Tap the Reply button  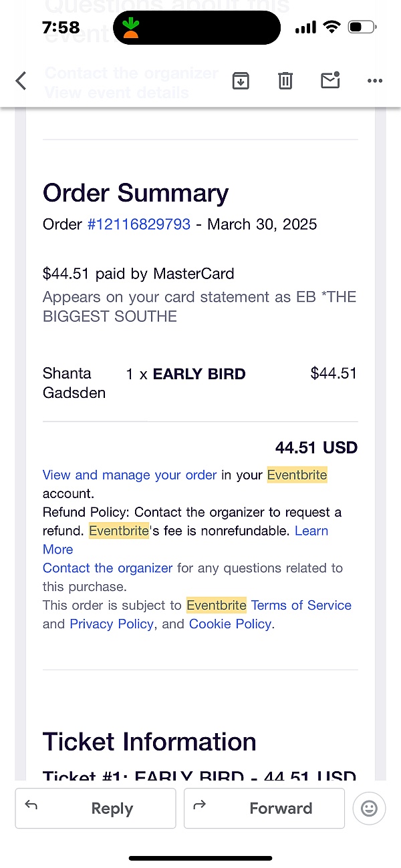[96, 809]
